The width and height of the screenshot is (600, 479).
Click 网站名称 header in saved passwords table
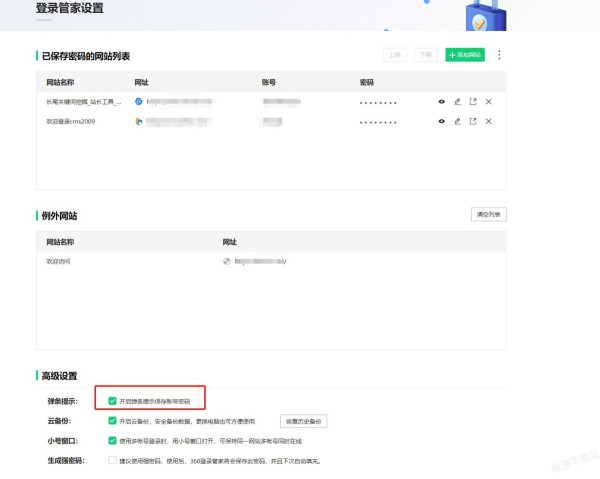click(x=60, y=82)
